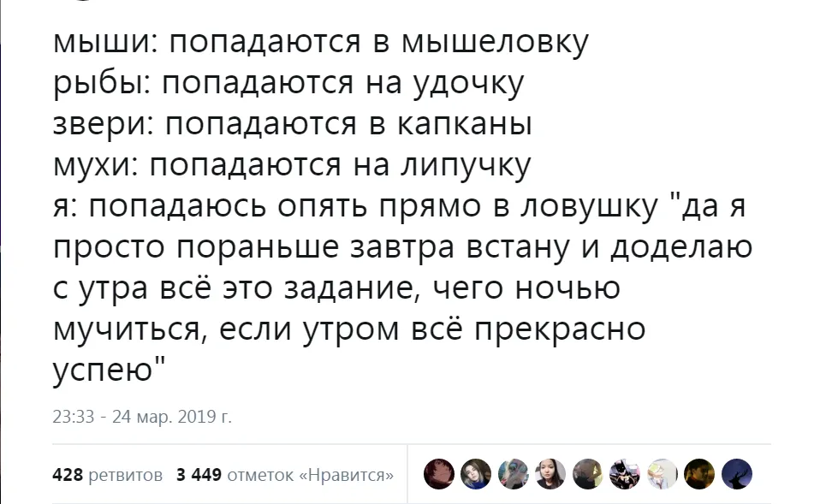The width and height of the screenshot is (820, 504).
Task: Click the word ловушку in the tweet
Action: 589,207
